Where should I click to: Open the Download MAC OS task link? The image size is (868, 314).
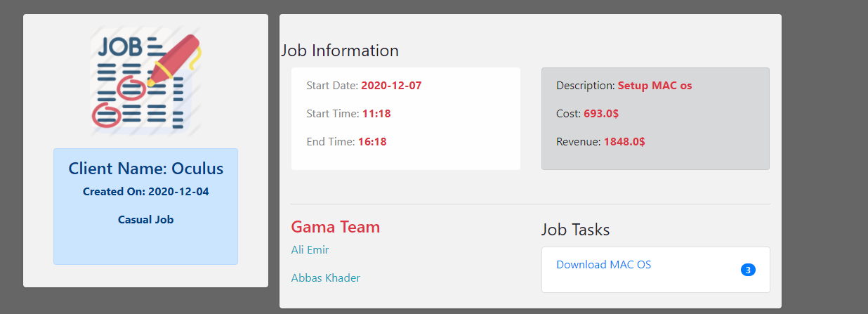click(x=603, y=265)
